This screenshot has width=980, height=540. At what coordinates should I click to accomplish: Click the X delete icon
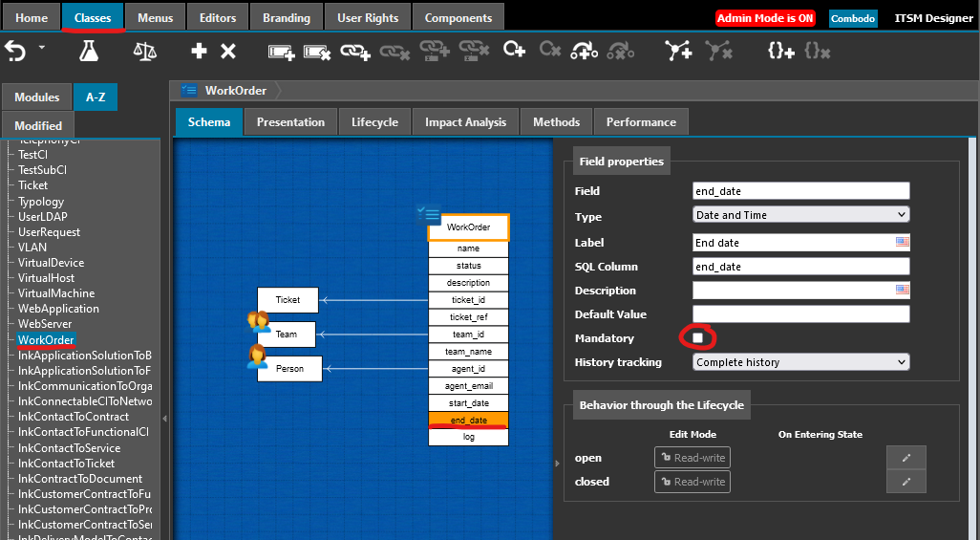click(228, 52)
